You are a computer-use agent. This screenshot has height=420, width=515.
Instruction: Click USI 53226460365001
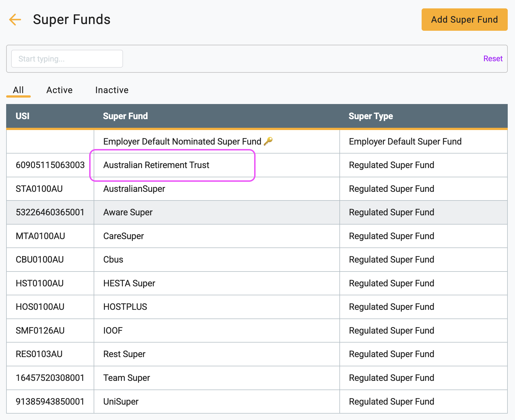[x=50, y=212]
